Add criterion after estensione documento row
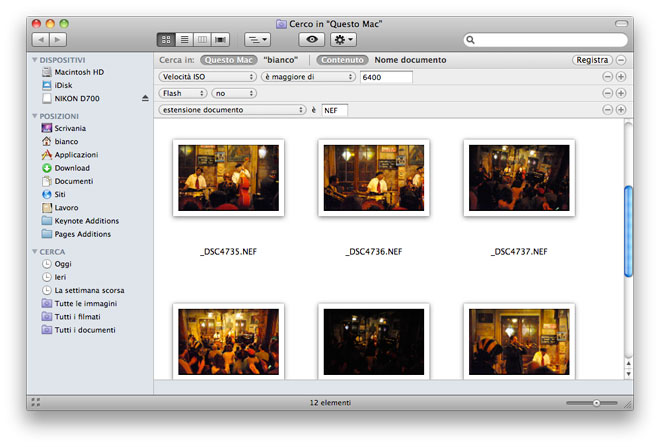 [x=621, y=109]
